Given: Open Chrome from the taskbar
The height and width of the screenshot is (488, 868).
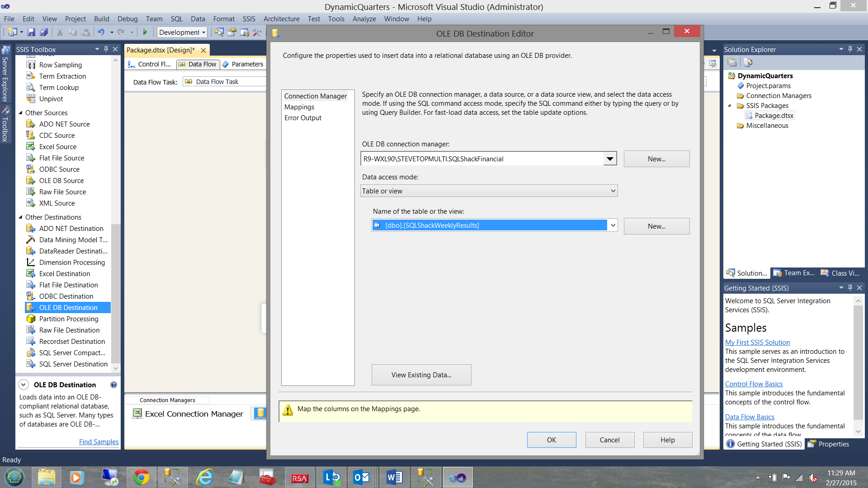Looking at the screenshot, I should (141, 477).
